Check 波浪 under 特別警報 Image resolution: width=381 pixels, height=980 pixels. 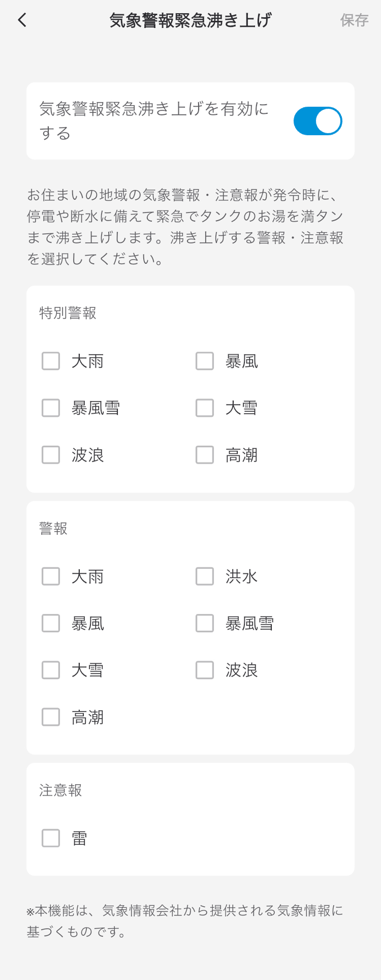(51, 455)
